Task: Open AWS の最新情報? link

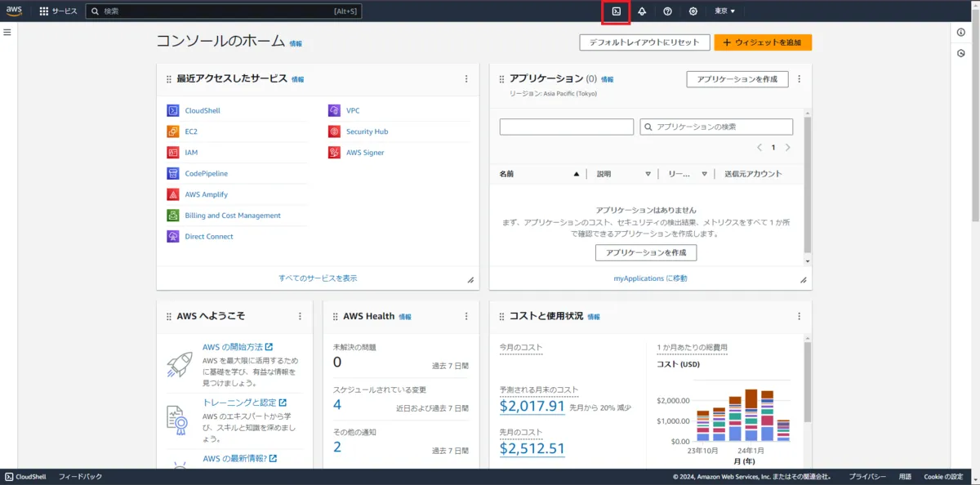Action: [240, 458]
